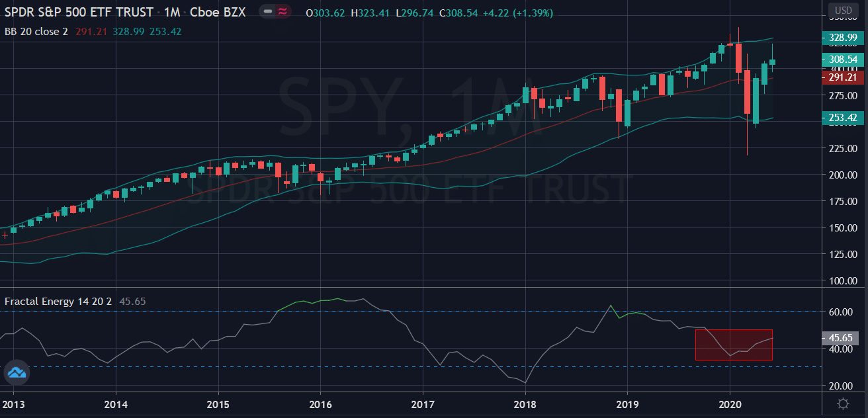Viewport: 868px width, 418px height.
Task: Click the TradingView logo icon
Action: click(17, 373)
